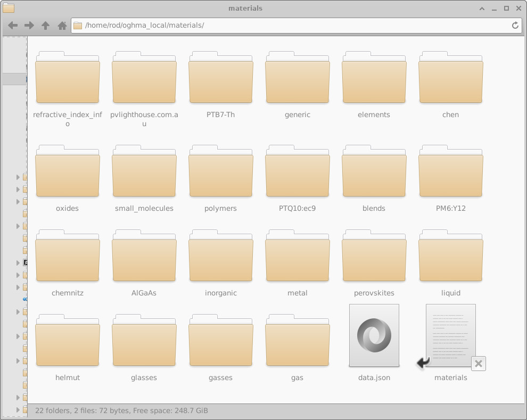Open the small_molecules folder
Viewport: 527px width, 420px height.
144,170
